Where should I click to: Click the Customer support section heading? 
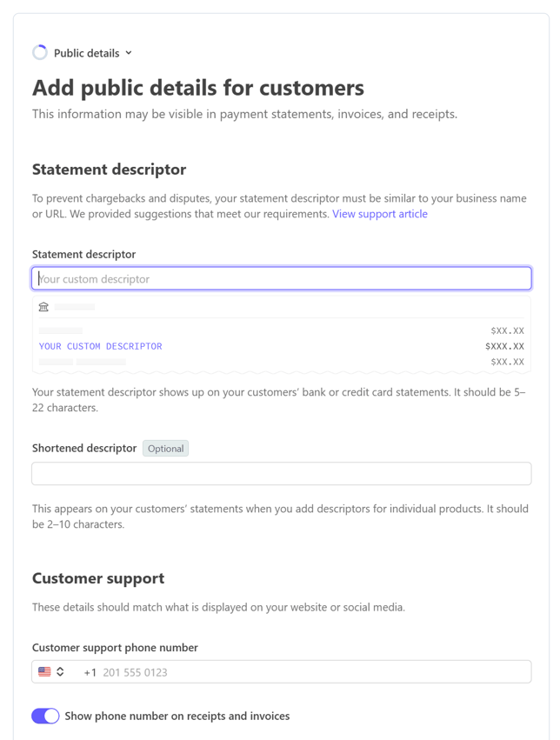click(x=98, y=578)
